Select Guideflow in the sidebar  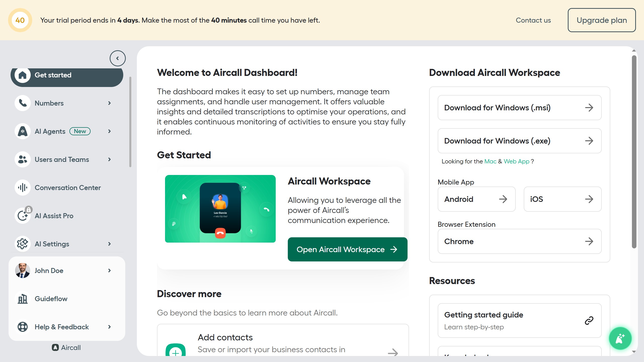(x=67, y=299)
